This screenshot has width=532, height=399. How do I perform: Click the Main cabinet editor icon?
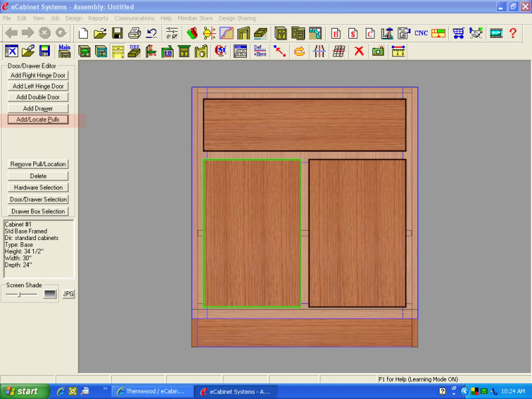coord(65,51)
